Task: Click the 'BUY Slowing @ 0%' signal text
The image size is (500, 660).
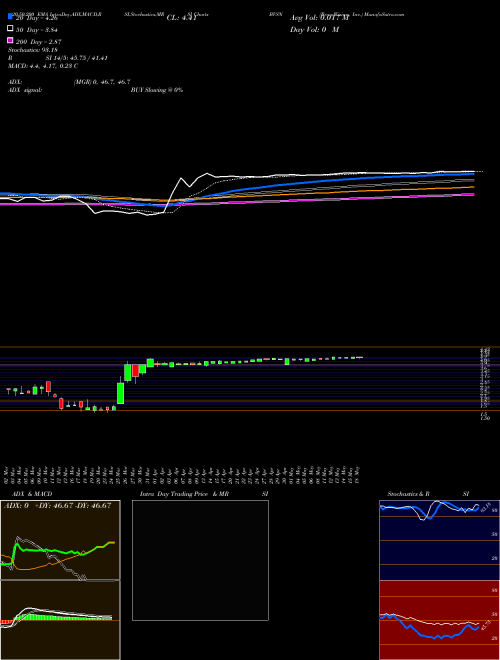Action: (157, 90)
